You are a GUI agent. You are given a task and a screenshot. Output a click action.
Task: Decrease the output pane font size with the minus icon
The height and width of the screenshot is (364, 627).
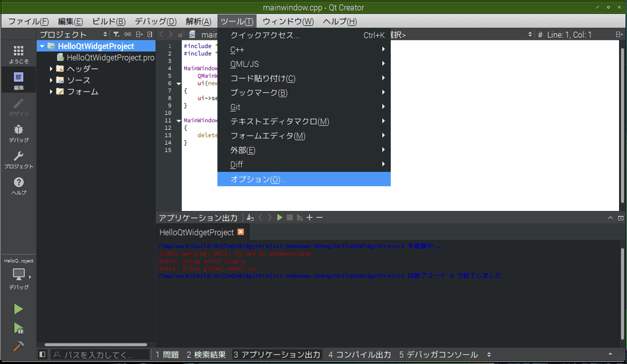tap(319, 217)
